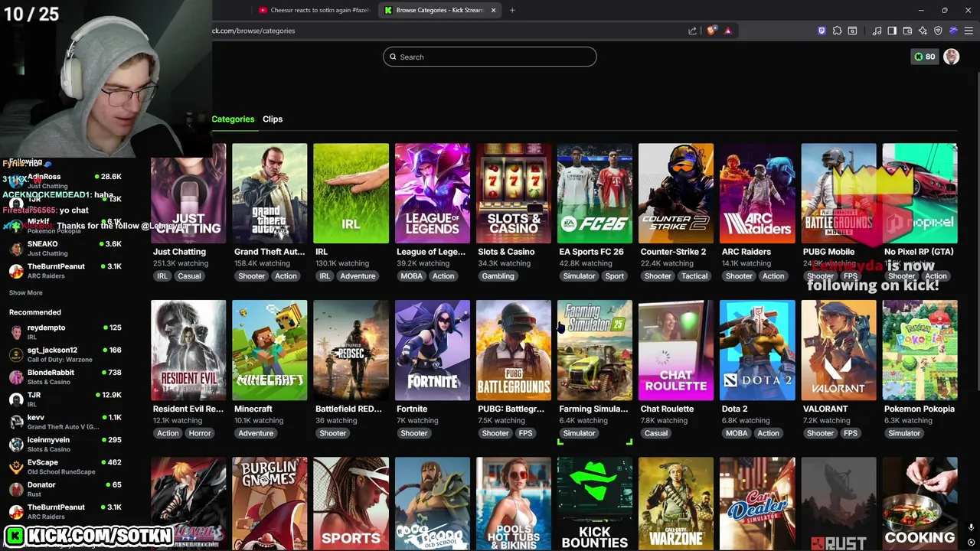Expand followed channels with Show More
The height and width of the screenshot is (551, 980).
point(25,292)
